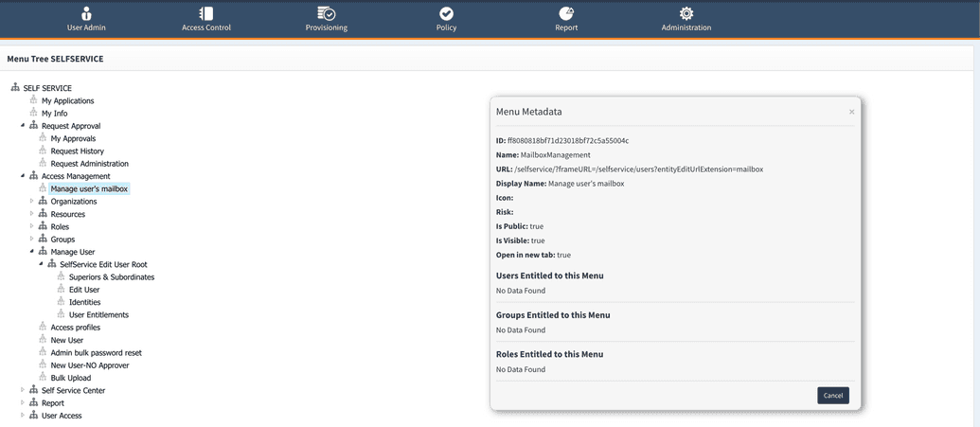Viewport: 980px width, 427px height.
Task: Select Admin bulk password reset item
Action: 96,353
